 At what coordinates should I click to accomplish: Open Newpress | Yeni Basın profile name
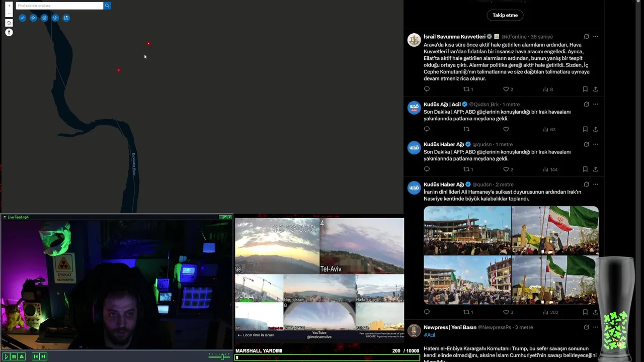coord(450,327)
